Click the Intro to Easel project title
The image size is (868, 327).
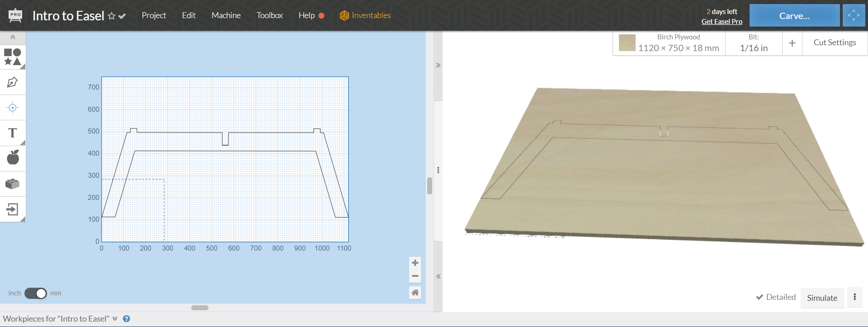pyautogui.click(x=68, y=16)
